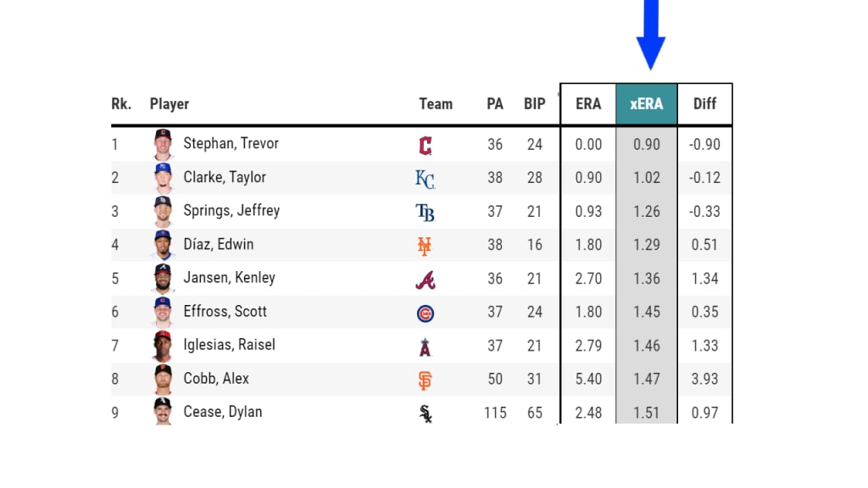This screenshot has width=868, height=488.
Task: Open Stephan, Trevor player link
Action: click(231, 143)
